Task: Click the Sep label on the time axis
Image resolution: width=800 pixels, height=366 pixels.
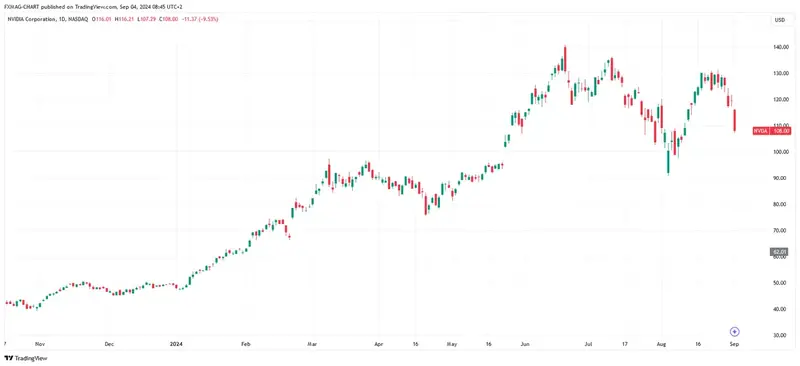Action: point(734,344)
